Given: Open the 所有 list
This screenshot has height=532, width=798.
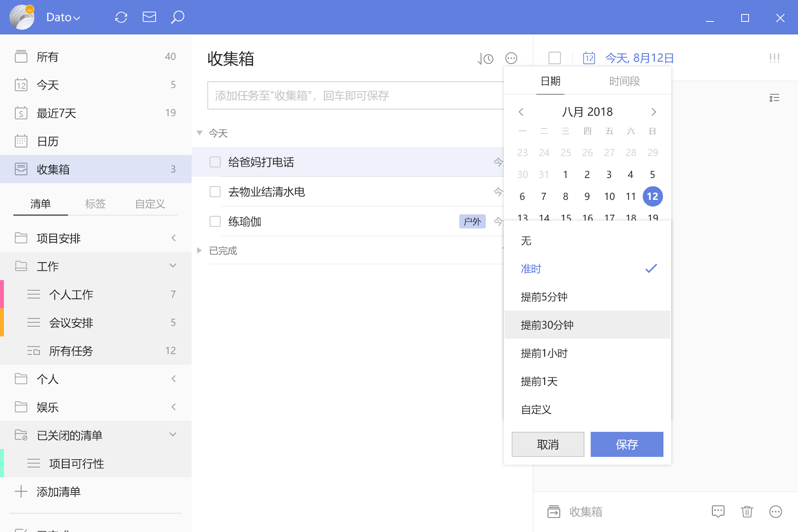Looking at the screenshot, I should (96, 56).
